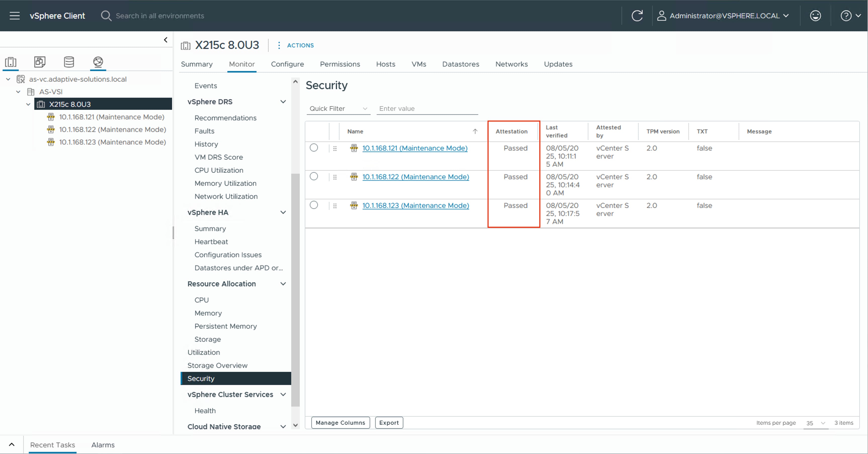The image size is (868, 454).
Task: Select the radio button for host 10.1.168.122
Action: 314,176
